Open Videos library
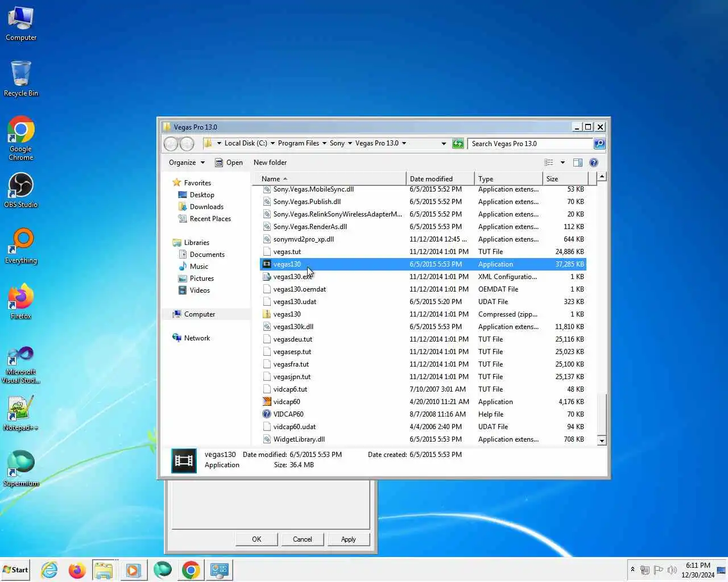 (200, 290)
